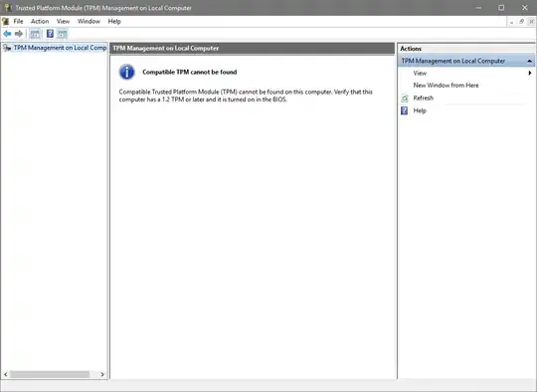The height and width of the screenshot is (392, 537).
Task: Open the View menu in menu bar
Action: point(63,21)
